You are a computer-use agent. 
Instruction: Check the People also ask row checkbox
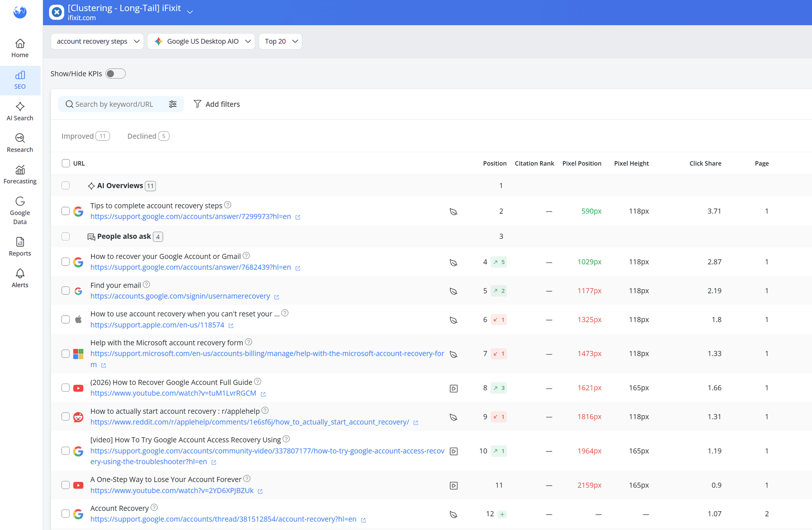click(x=65, y=236)
